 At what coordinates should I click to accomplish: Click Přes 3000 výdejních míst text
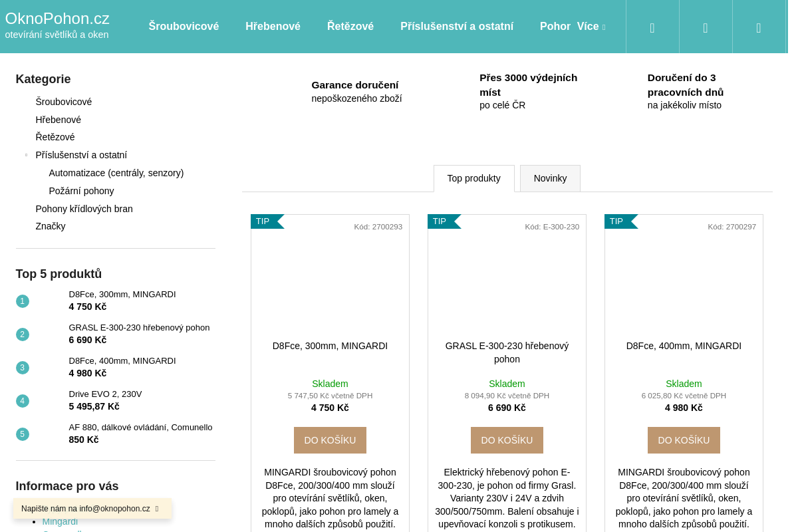529,91
